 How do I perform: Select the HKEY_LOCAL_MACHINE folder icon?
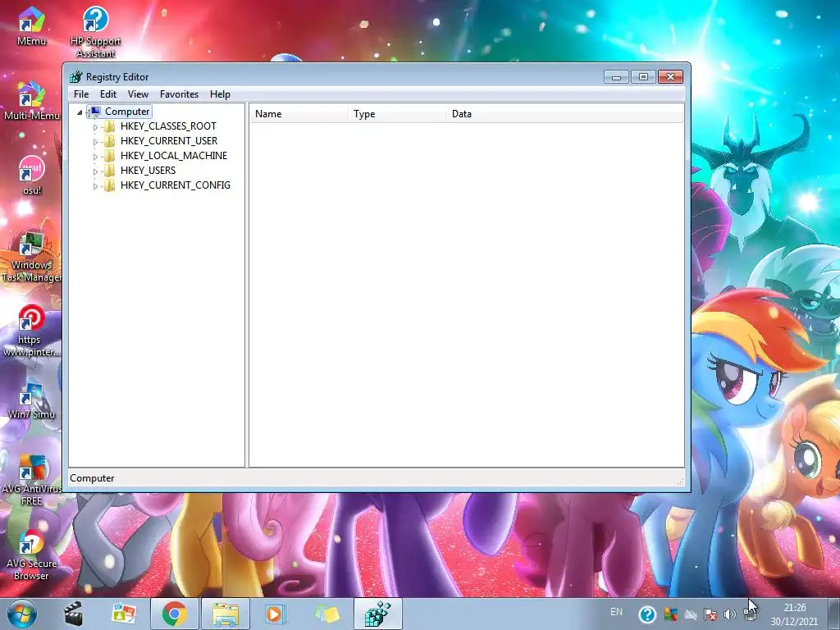click(109, 156)
